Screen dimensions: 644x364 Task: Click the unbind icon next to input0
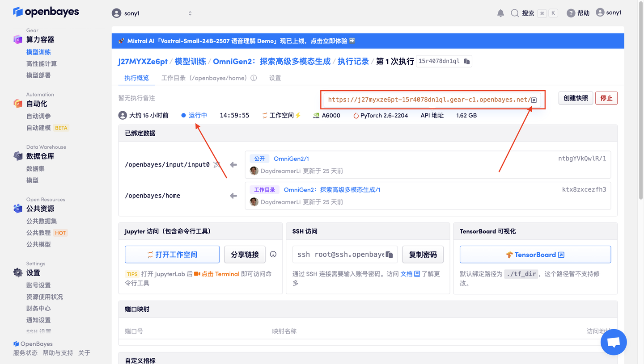(217, 164)
